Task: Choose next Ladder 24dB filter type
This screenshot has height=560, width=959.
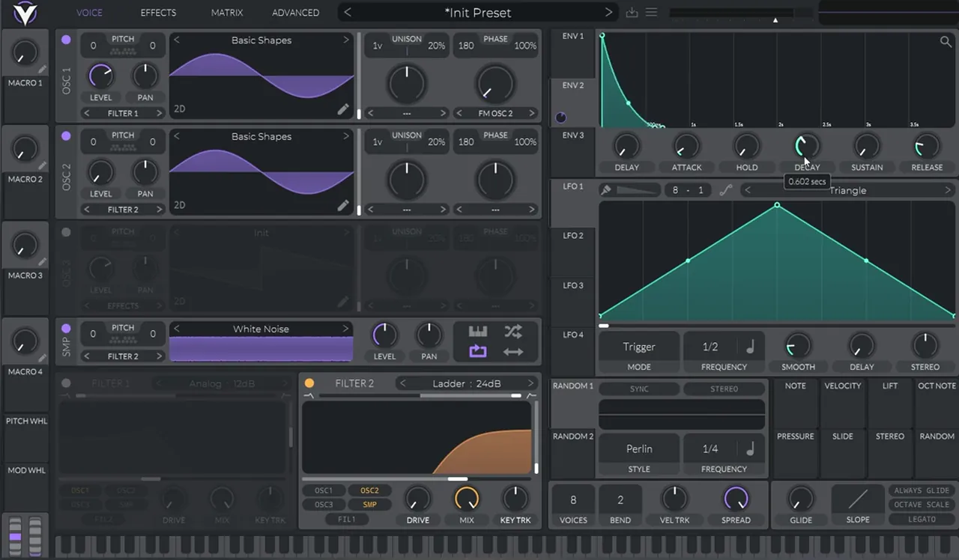Action: point(530,383)
